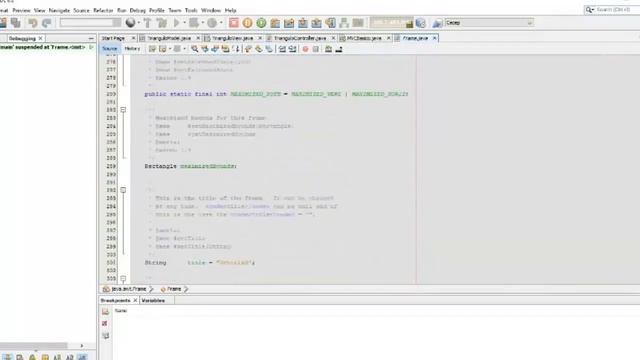Open the Window menu

click(x=211, y=10)
